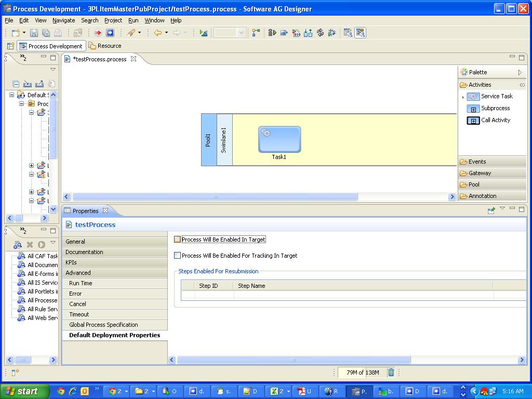The image size is (532, 399).
Task: Select the testProcess.process editor tab
Action: pos(100,59)
